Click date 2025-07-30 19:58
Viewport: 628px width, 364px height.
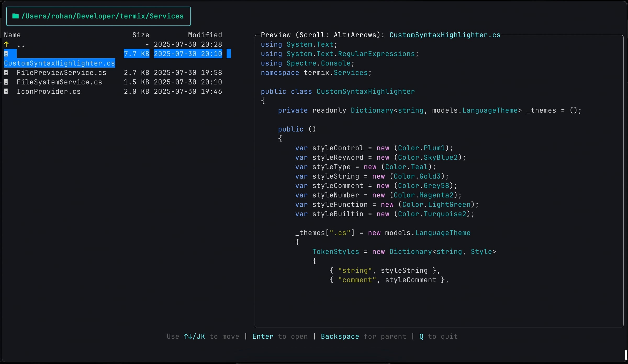pos(188,73)
